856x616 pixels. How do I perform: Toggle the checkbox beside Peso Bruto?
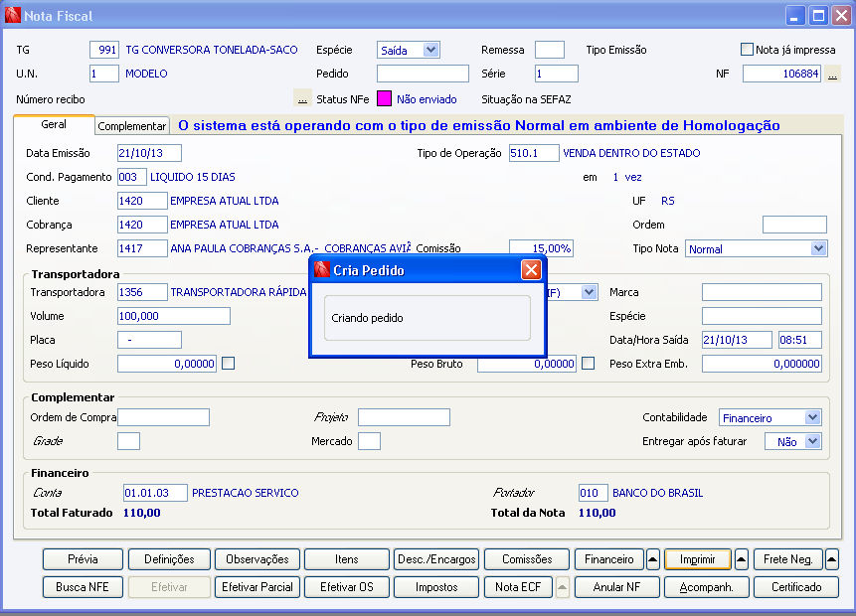click(x=588, y=363)
